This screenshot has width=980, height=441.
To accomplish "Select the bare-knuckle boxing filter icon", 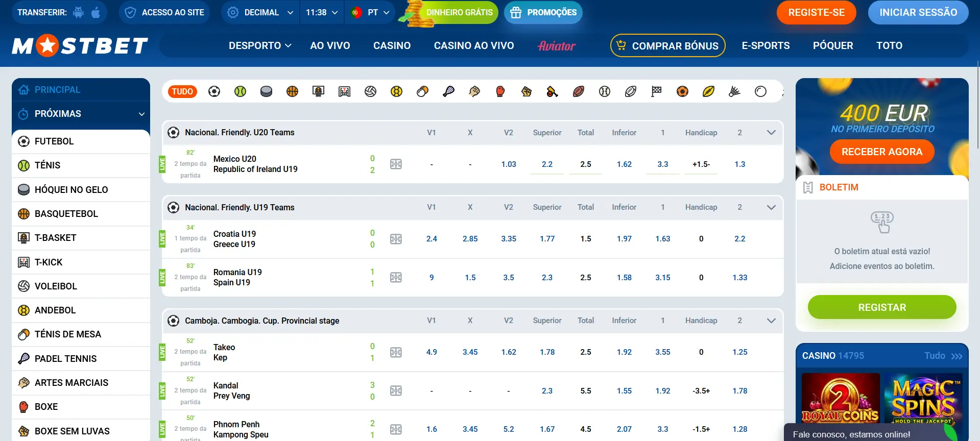I will tap(527, 91).
